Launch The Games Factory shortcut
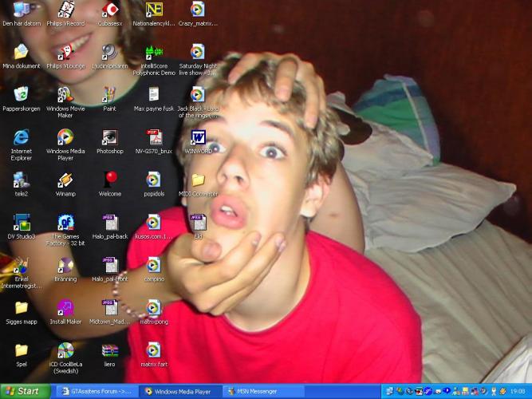Screen dimensions: 532x399 [65, 223]
